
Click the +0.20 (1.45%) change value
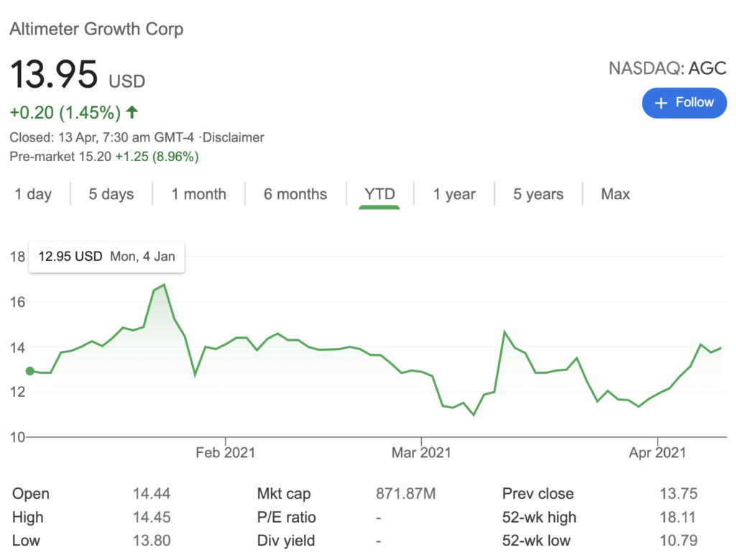pos(65,113)
